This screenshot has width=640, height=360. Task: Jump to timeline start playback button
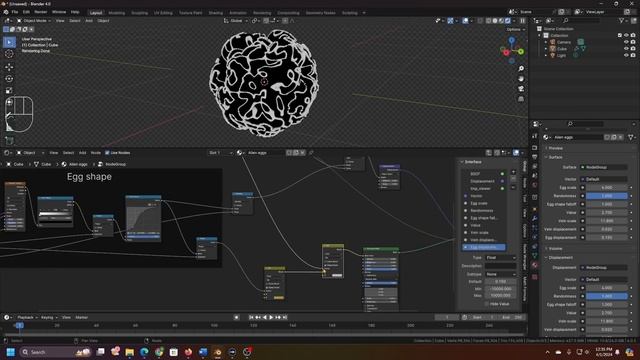(x=251, y=317)
